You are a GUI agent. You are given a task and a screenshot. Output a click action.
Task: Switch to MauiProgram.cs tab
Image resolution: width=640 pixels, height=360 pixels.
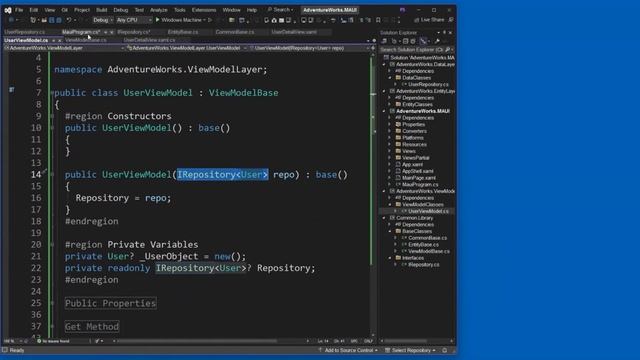80,32
